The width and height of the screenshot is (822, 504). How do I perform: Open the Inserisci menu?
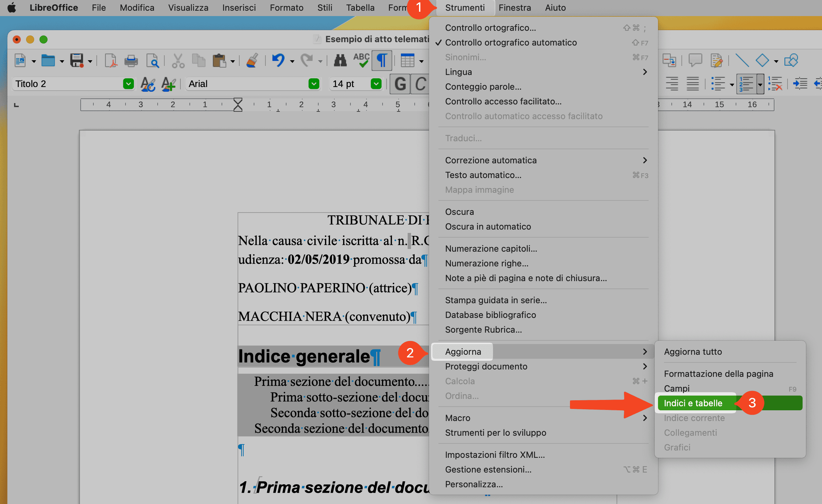pos(239,8)
